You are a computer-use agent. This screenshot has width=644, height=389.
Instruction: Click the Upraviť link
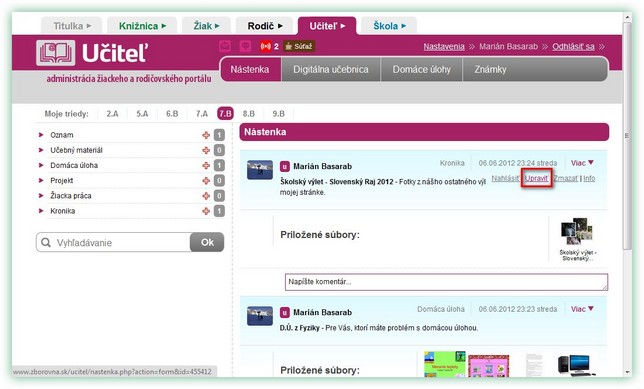(536, 178)
